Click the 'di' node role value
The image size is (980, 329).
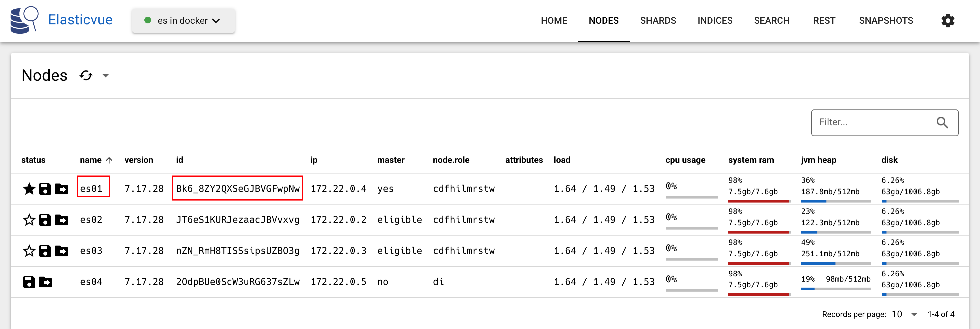click(x=438, y=282)
